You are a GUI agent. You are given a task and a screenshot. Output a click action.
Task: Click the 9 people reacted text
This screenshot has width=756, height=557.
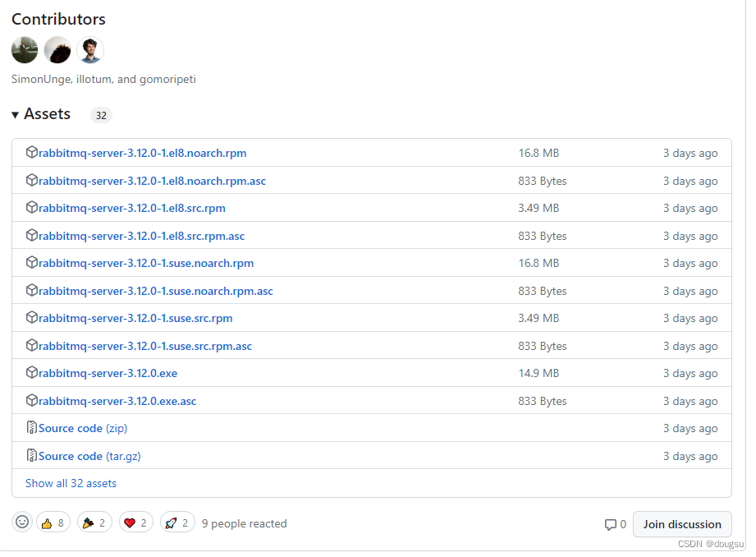click(x=244, y=523)
